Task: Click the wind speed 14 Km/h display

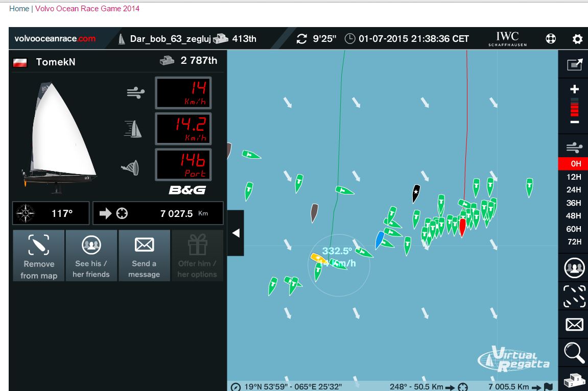Action: [183, 93]
